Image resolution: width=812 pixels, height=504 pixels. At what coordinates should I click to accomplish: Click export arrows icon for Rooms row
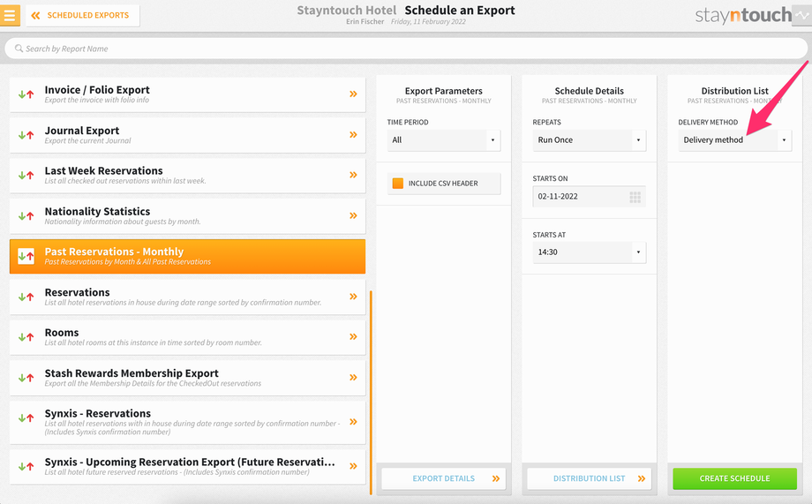[26, 337]
